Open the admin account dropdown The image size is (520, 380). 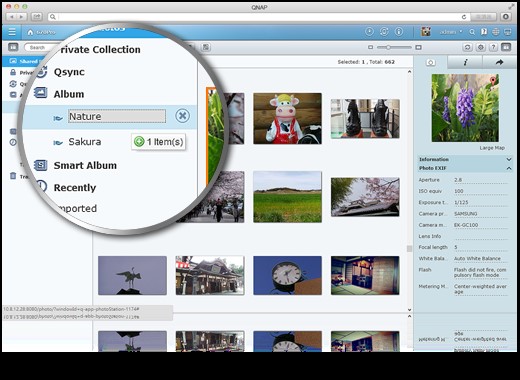(x=451, y=32)
